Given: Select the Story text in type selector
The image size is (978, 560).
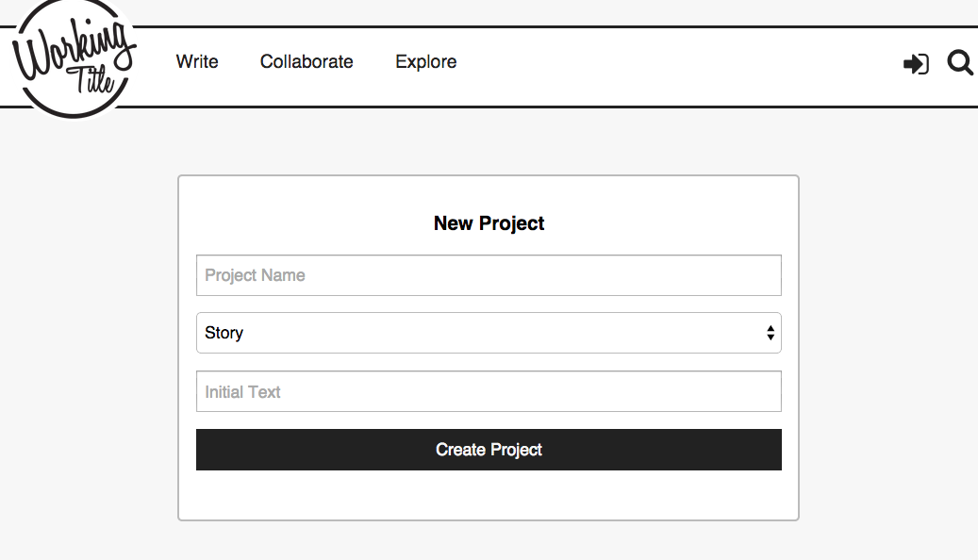Looking at the screenshot, I should click(224, 333).
